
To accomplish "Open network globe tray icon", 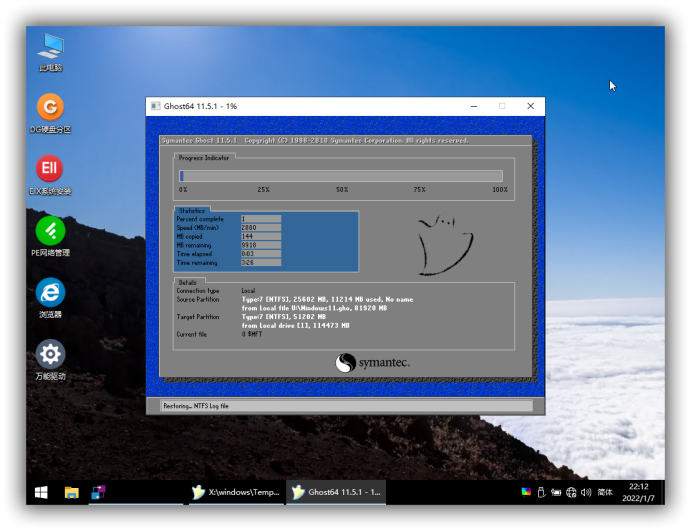I will pyautogui.click(x=571, y=492).
